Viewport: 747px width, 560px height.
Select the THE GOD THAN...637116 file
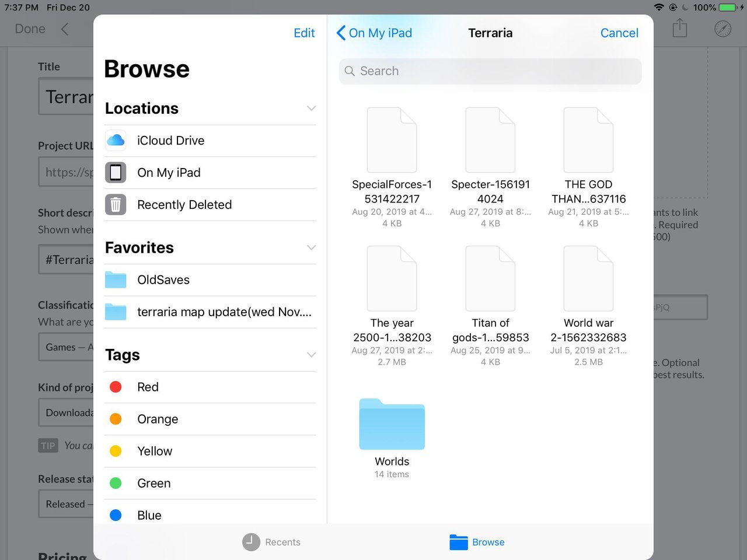pos(588,167)
